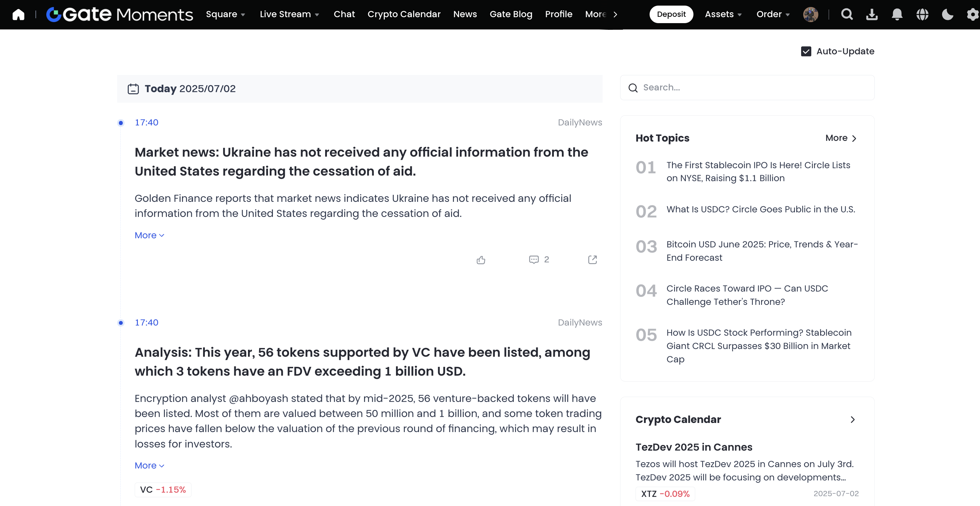Screen dimensions: 980x506
Task: Click the home icon in navbar
Action: coord(18,14)
